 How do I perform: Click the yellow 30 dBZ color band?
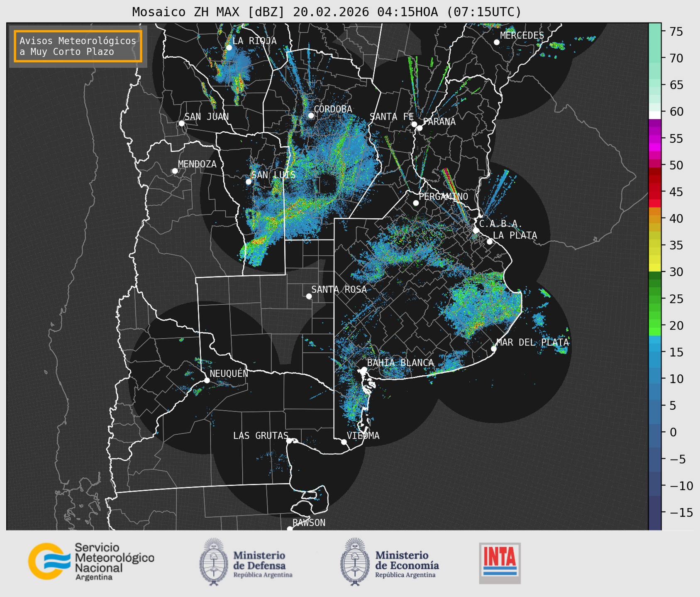[x=655, y=268]
